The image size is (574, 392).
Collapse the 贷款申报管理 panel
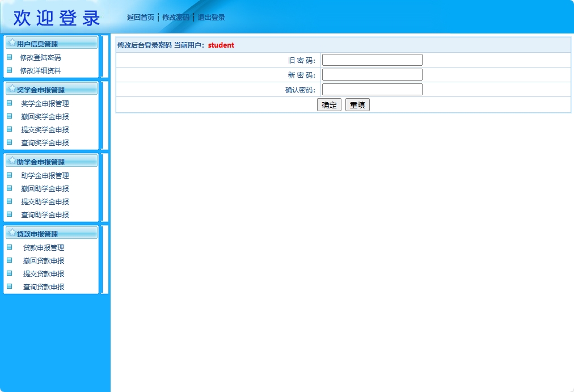pyautogui.click(x=105, y=258)
